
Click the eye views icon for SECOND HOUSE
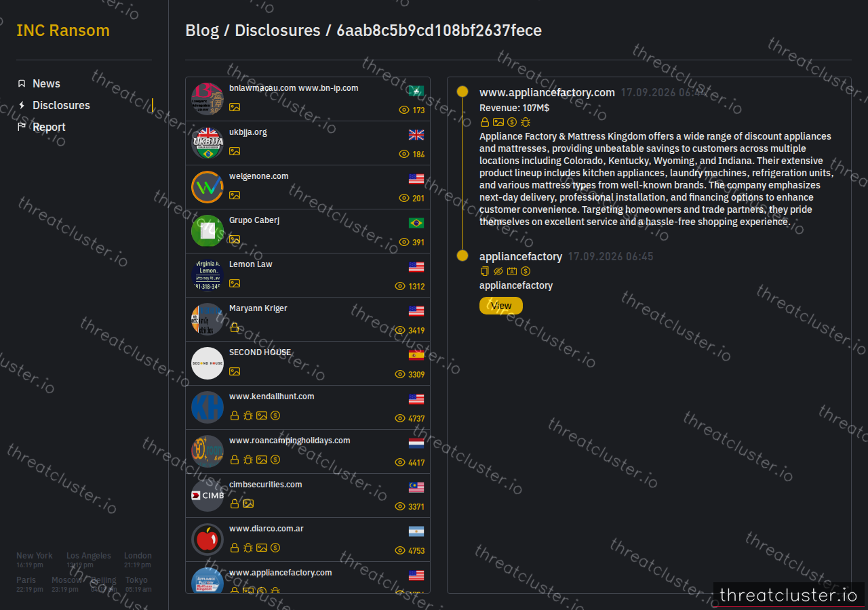point(400,374)
